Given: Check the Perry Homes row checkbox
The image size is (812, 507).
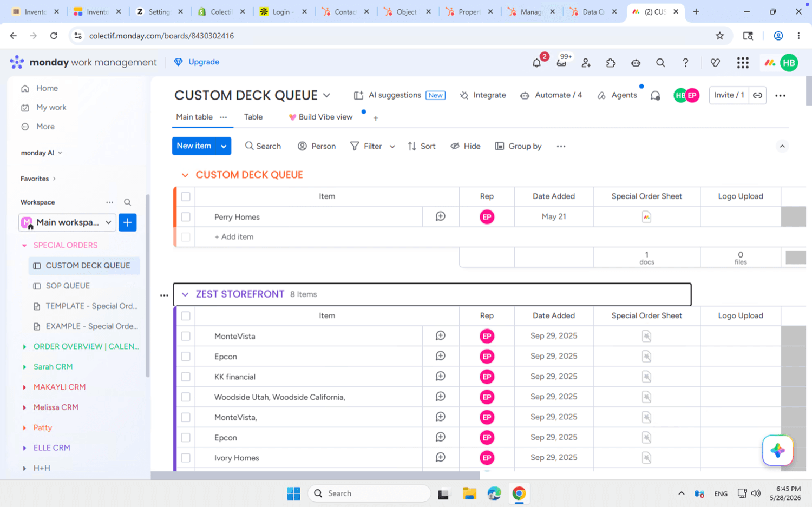Looking at the screenshot, I should (186, 217).
